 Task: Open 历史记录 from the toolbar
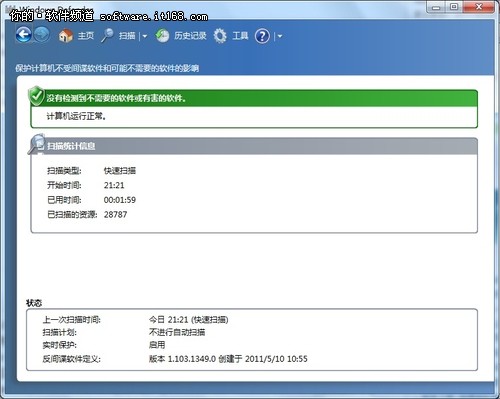point(190,36)
